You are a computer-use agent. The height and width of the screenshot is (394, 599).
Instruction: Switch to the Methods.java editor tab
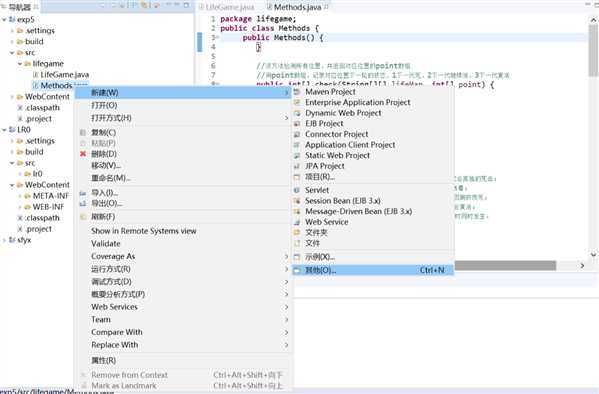coord(297,7)
